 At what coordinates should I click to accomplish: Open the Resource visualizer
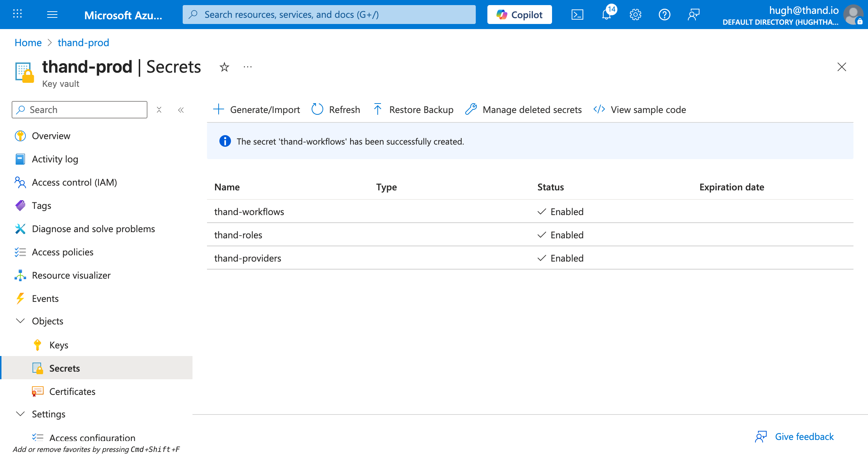click(71, 275)
